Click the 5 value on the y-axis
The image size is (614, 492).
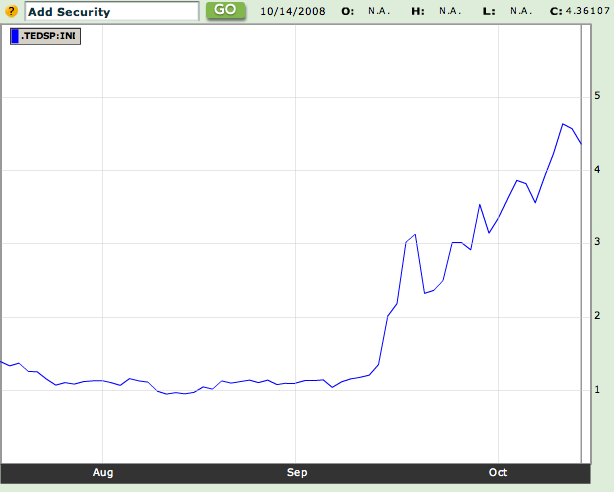[x=597, y=96]
